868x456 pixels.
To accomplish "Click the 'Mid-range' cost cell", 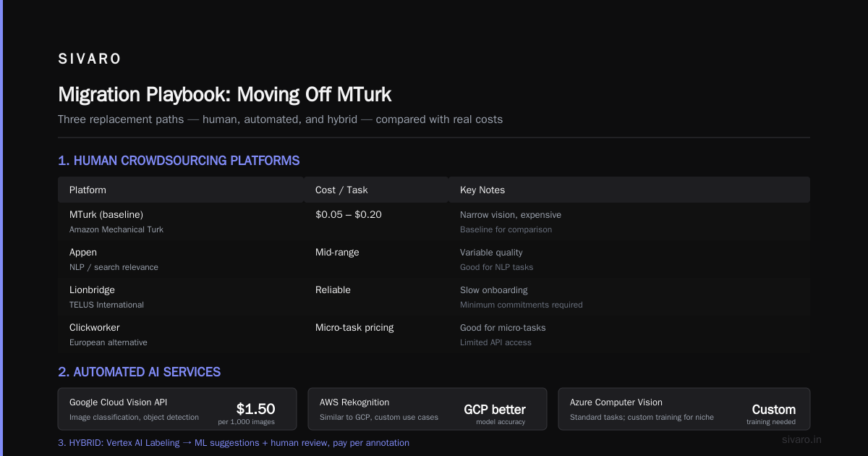I will point(337,252).
